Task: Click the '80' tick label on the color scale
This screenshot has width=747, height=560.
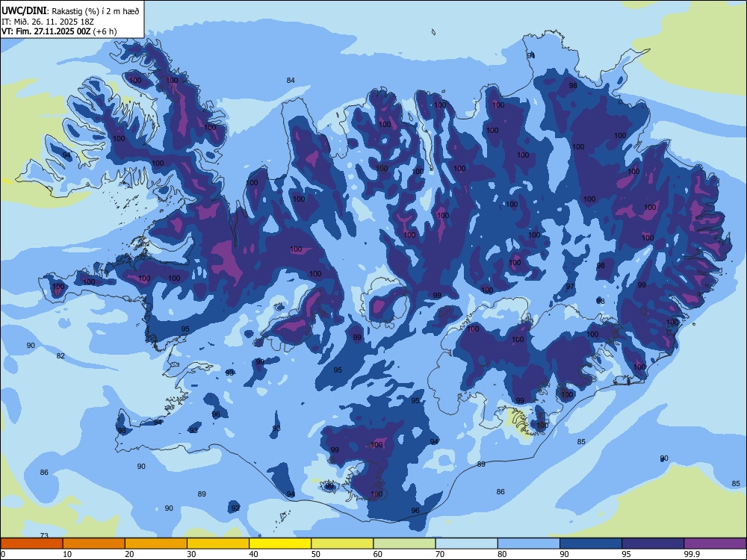Action: [502, 554]
